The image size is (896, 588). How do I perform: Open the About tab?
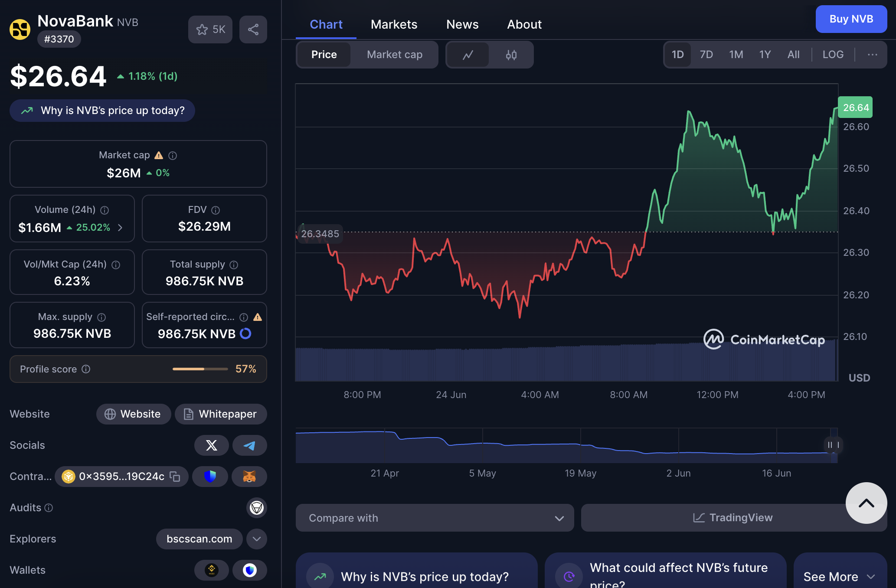point(524,24)
